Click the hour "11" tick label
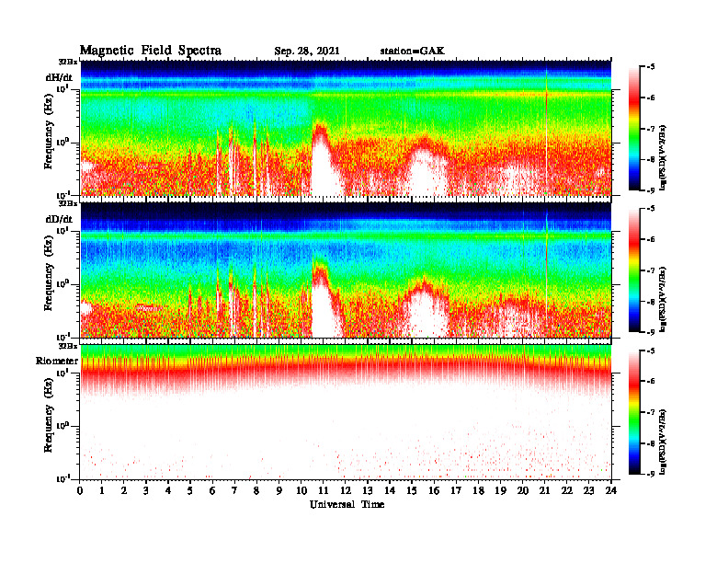This screenshot has height=563, width=728. coord(324,491)
